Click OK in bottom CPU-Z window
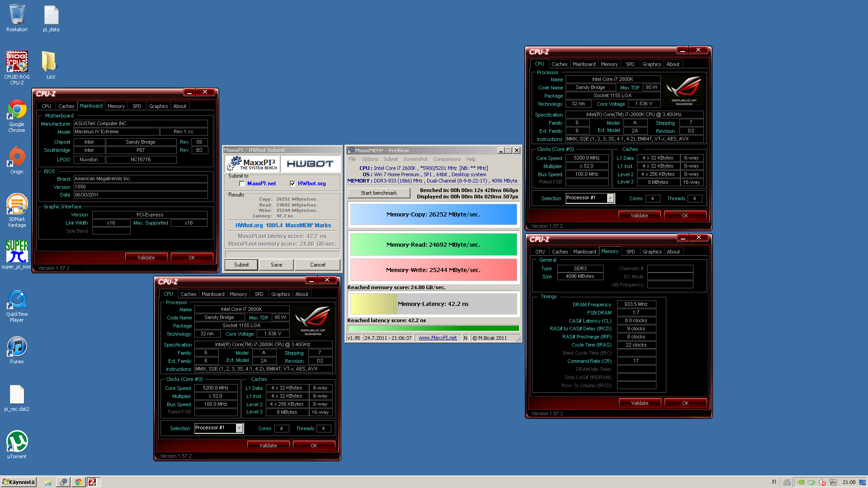The width and height of the screenshot is (868, 488). tap(314, 446)
